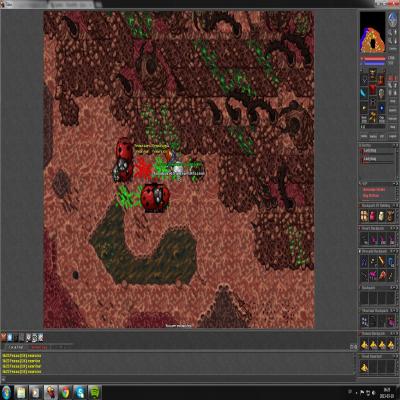Open the Windows Start menu
The width and height of the screenshot is (400, 400).
6,393
